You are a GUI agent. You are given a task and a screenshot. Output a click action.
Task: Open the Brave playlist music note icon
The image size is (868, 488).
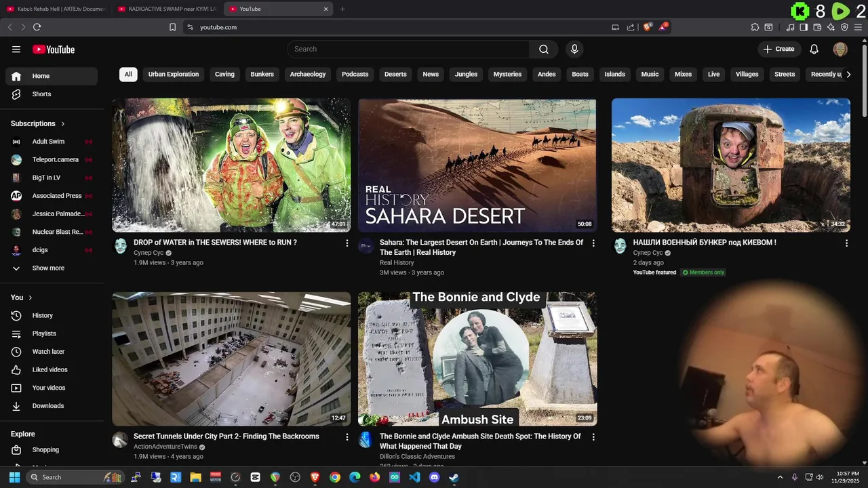(x=790, y=27)
